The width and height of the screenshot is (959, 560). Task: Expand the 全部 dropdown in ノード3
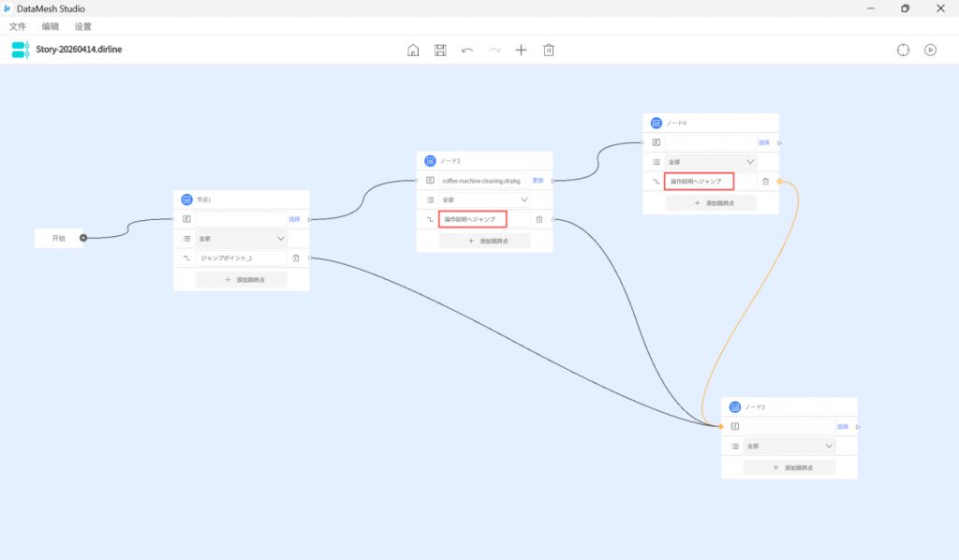pos(789,446)
